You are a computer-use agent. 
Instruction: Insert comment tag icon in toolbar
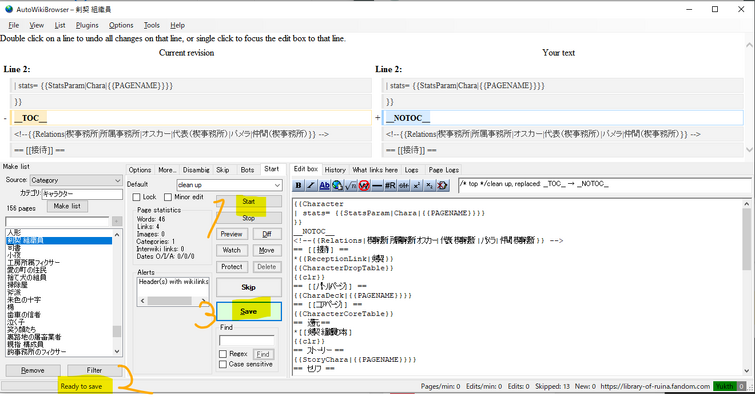click(443, 185)
